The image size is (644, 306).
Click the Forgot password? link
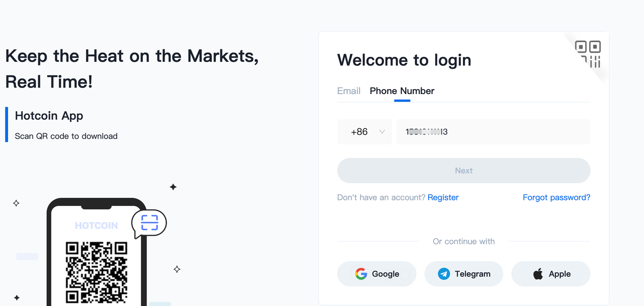pyautogui.click(x=556, y=197)
